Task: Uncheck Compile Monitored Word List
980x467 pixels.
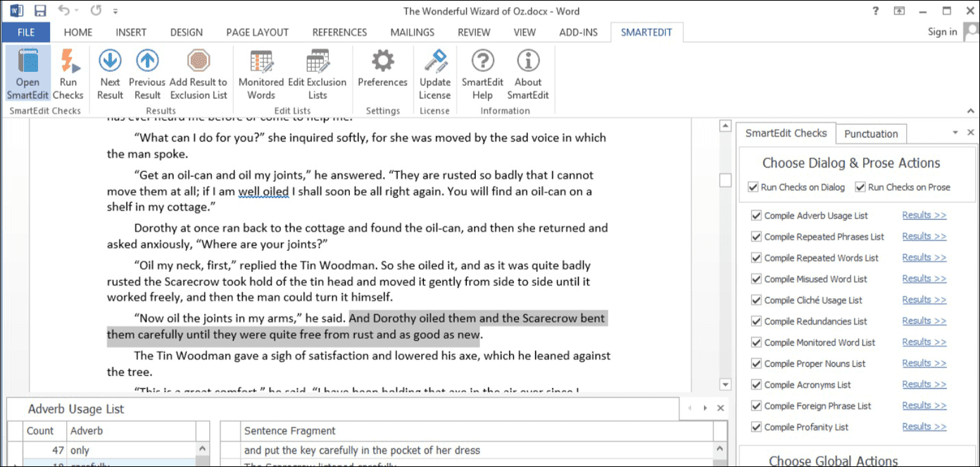Action: 756,342
